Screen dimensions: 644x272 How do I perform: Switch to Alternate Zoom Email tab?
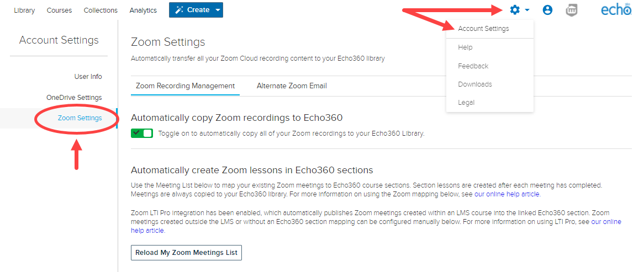[292, 86]
